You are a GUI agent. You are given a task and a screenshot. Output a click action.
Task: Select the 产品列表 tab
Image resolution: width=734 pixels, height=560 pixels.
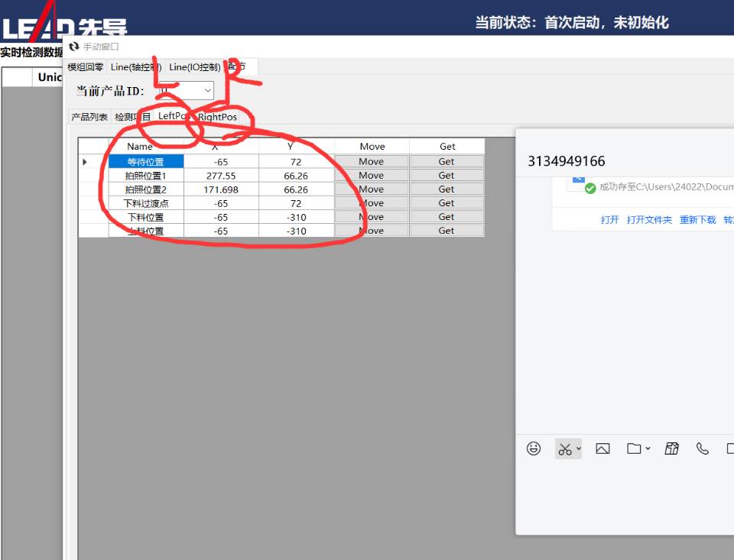(89, 117)
